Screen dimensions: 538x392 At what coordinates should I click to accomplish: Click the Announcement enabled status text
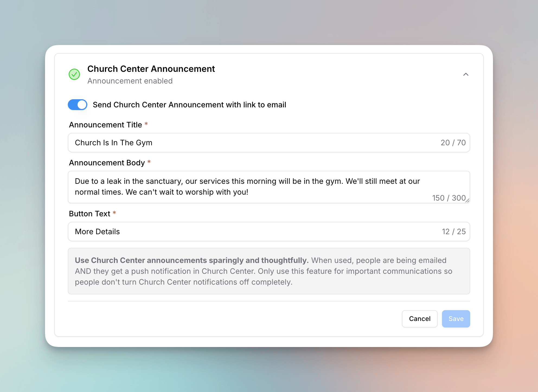point(130,81)
